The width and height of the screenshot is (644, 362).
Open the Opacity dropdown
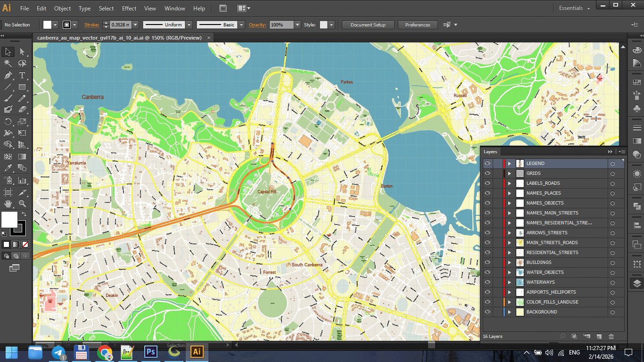(x=297, y=25)
